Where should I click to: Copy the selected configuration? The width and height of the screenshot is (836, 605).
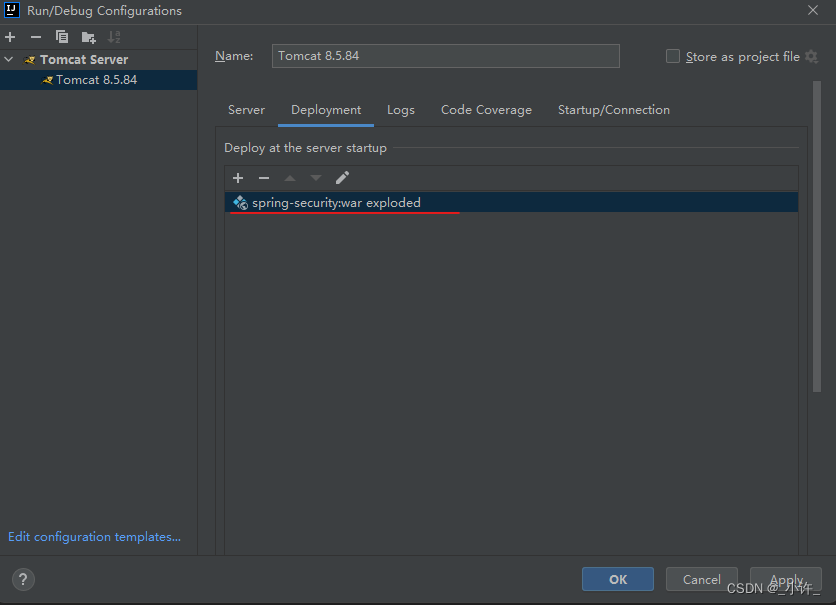click(62, 37)
